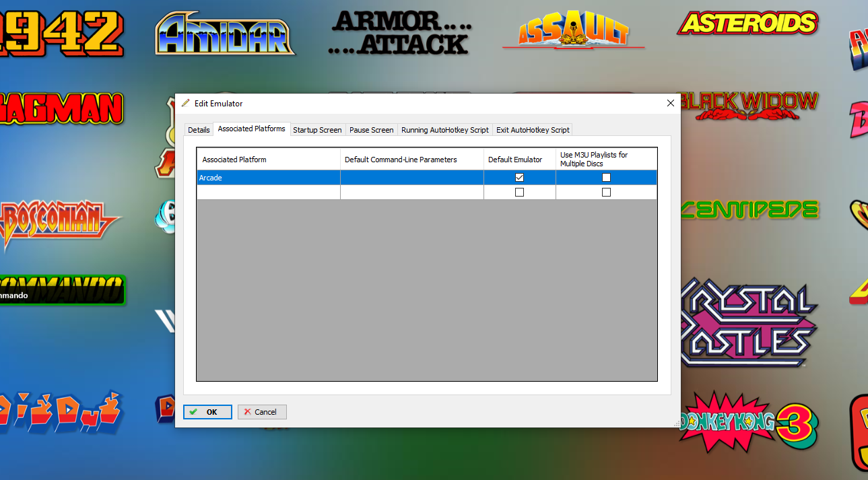Select the Dig Dug logo in the background
The height and width of the screenshot is (480, 868).
61,411
